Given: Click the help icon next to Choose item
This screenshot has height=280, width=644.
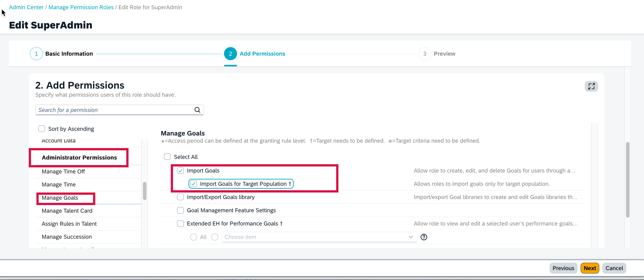Looking at the screenshot, I should pos(424,237).
